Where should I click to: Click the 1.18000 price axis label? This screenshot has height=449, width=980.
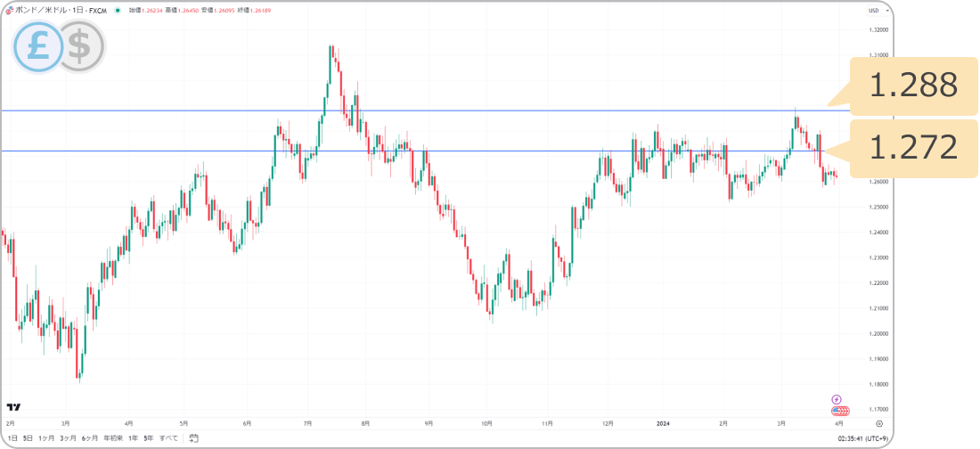pos(879,384)
